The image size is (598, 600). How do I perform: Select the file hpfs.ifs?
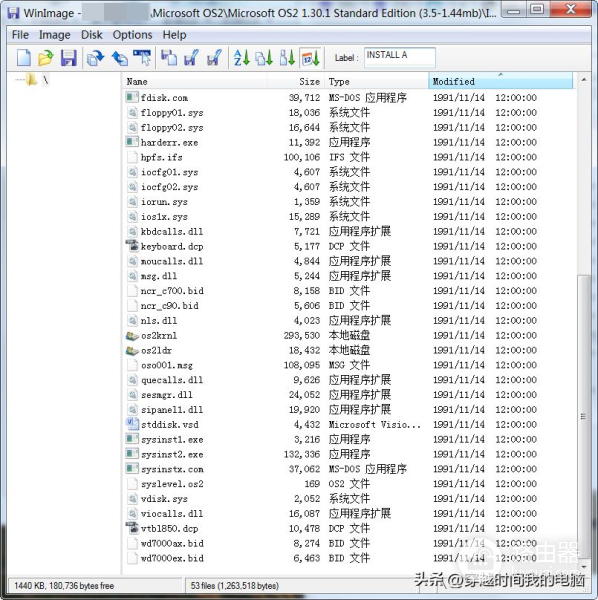click(161, 157)
